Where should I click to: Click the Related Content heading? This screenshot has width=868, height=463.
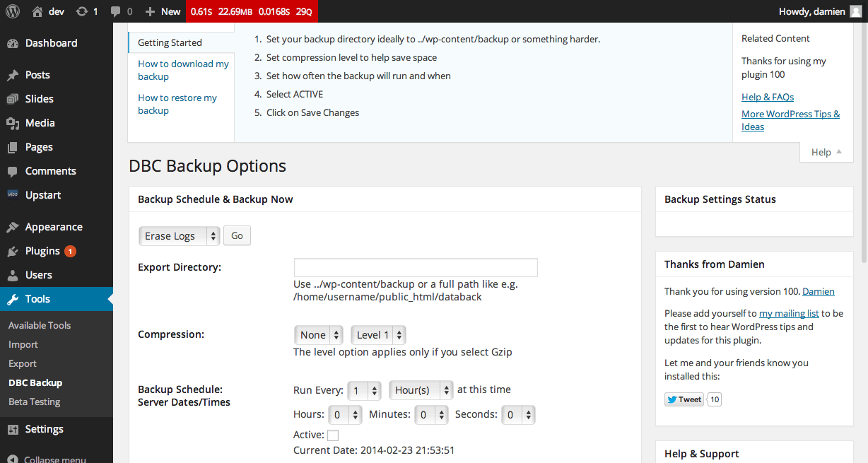775,38
